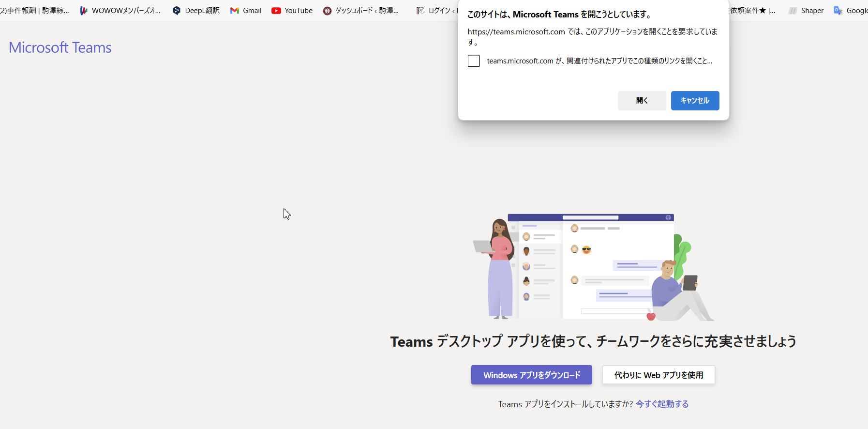Check the always-allow teams.microsoft.com checkbox

pyautogui.click(x=474, y=61)
